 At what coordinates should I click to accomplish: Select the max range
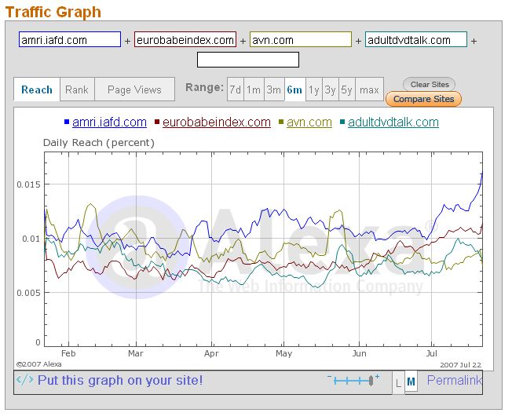369,89
